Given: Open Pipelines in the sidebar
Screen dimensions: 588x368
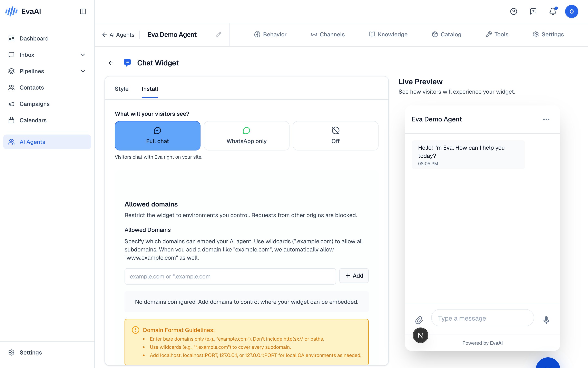Looking at the screenshot, I should pos(47,71).
